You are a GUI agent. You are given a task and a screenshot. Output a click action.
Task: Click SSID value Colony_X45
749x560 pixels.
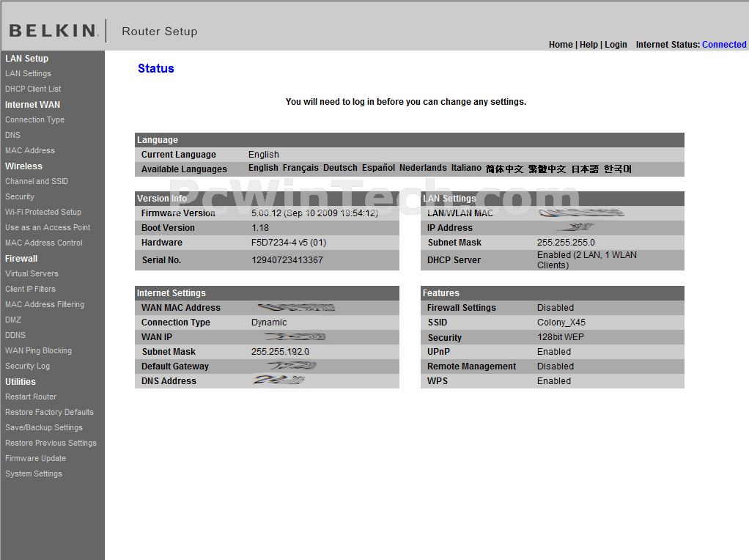click(561, 323)
